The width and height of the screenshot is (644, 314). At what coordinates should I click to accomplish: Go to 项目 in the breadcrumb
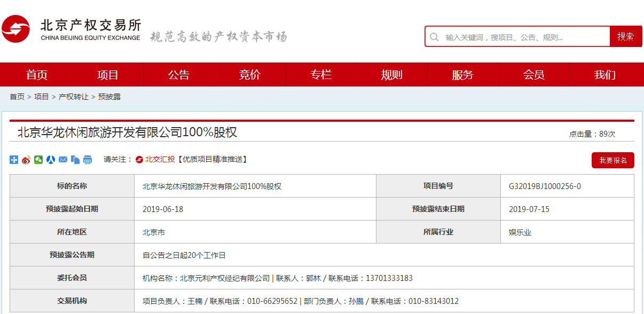click(42, 97)
